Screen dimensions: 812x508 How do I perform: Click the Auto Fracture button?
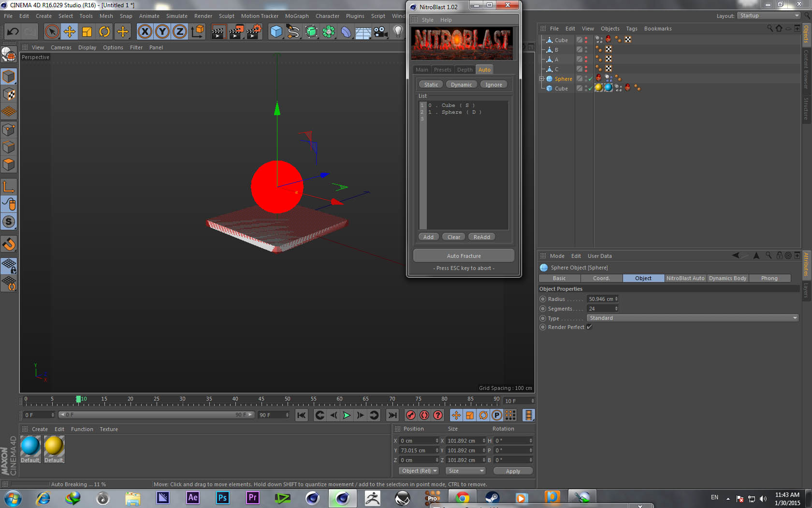point(464,256)
